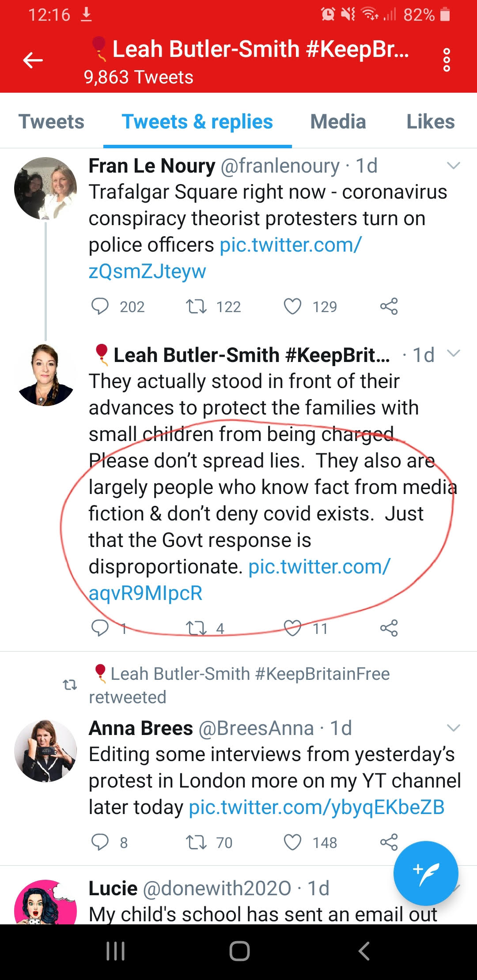Share Anna Brees's tweet
Image resolution: width=477 pixels, height=980 pixels.
[389, 842]
